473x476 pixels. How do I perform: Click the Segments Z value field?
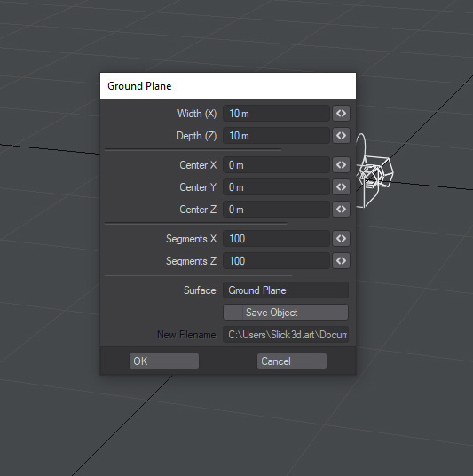click(x=276, y=260)
